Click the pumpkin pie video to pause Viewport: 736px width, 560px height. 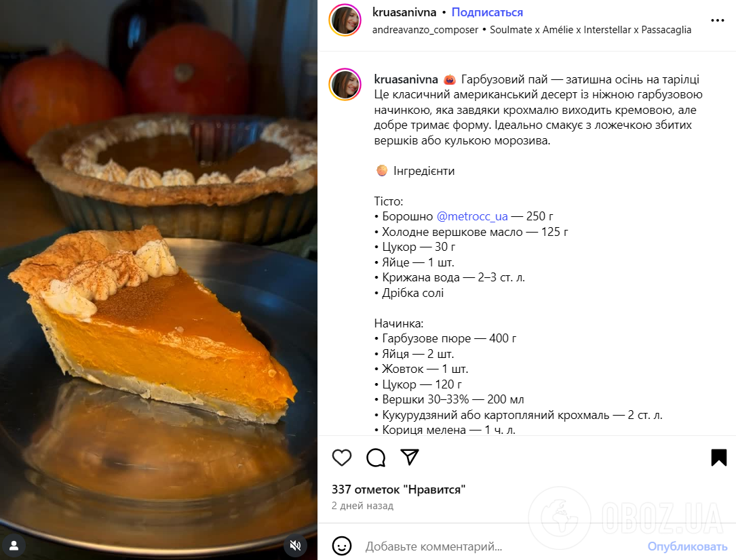[159, 280]
